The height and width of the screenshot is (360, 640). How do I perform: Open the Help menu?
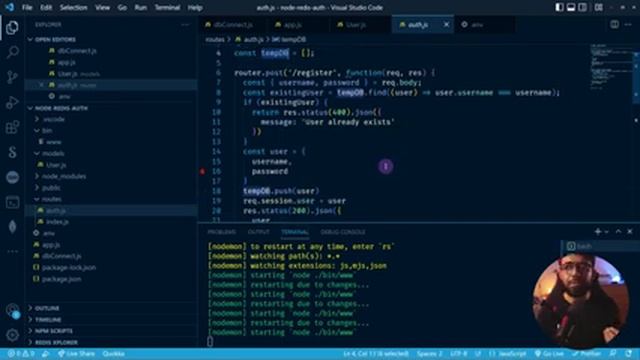pyautogui.click(x=195, y=7)
